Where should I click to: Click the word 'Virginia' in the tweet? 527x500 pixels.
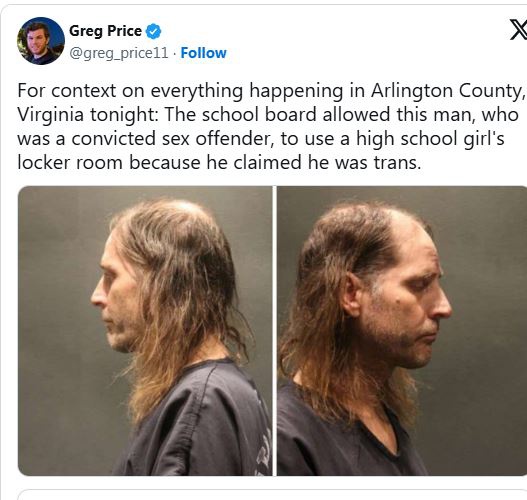(x=50, y=115)
